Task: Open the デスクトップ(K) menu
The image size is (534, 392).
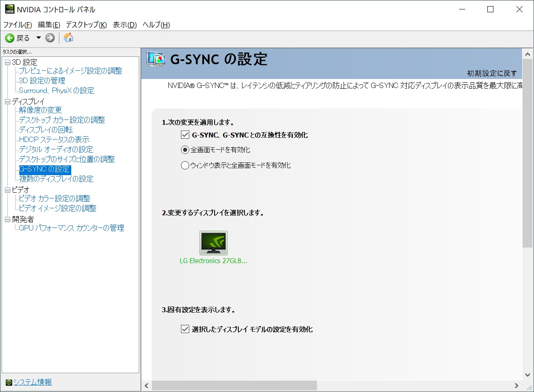Action: click(x=86, y=25)
